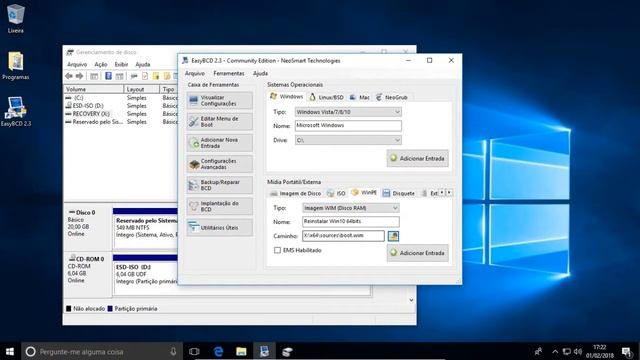Open Action Center notifications icon

click(x=627, y=351)
